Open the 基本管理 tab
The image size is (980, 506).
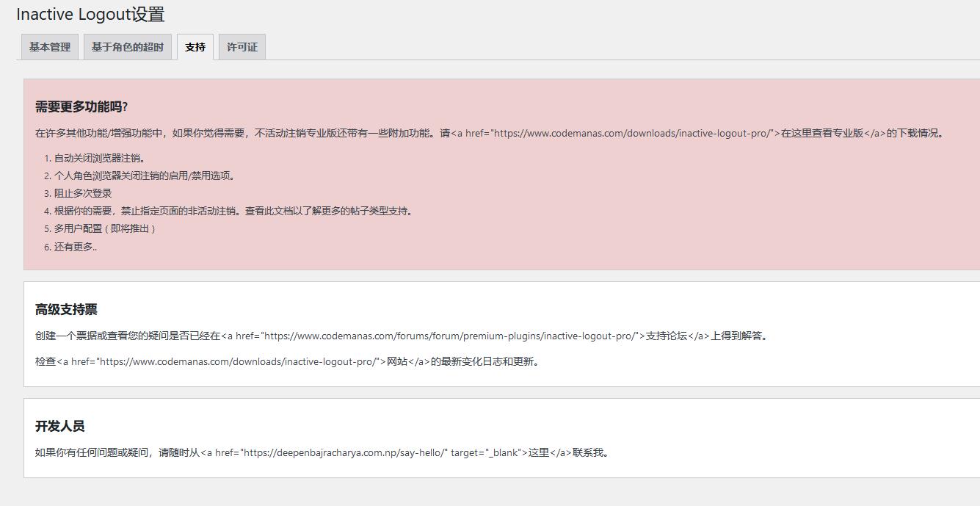50,47
